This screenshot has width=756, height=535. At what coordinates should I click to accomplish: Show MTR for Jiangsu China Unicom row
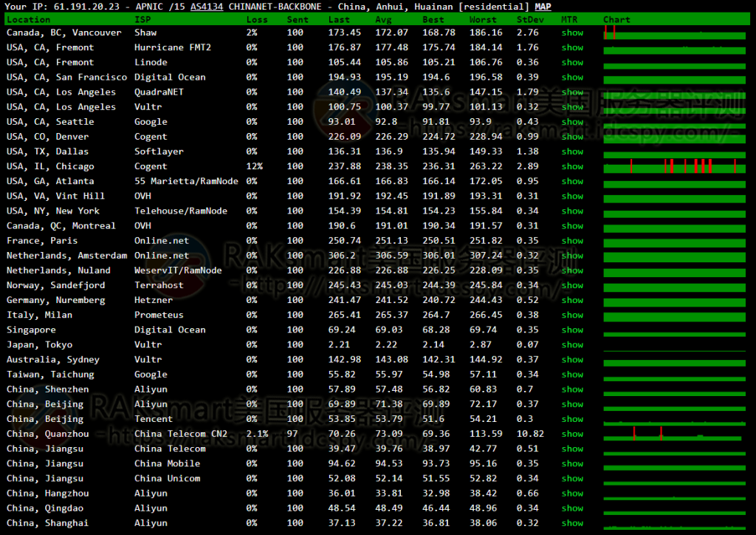click(572, 479)
